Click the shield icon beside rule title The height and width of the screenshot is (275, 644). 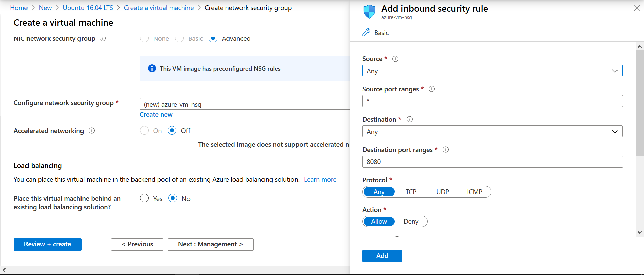(x=369, y=12)
